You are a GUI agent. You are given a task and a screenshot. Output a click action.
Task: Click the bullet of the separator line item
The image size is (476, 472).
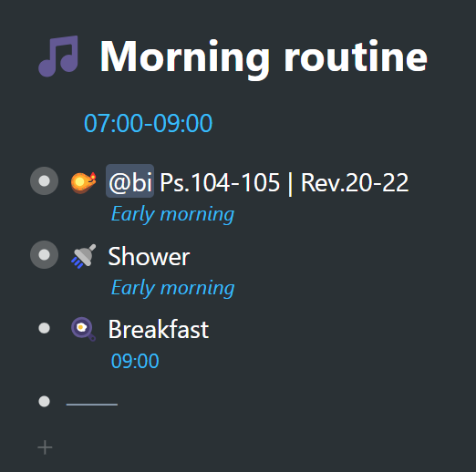[x=45, y=402]
